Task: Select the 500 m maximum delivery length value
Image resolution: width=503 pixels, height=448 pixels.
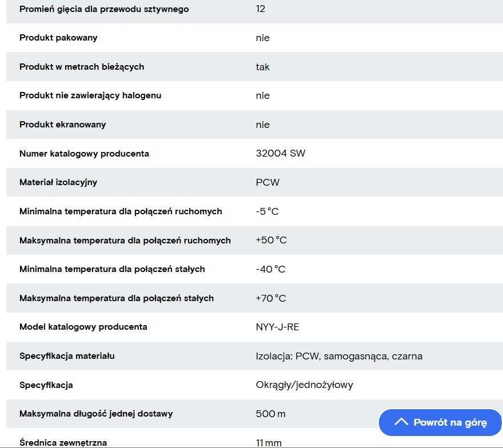Action: 270,414
